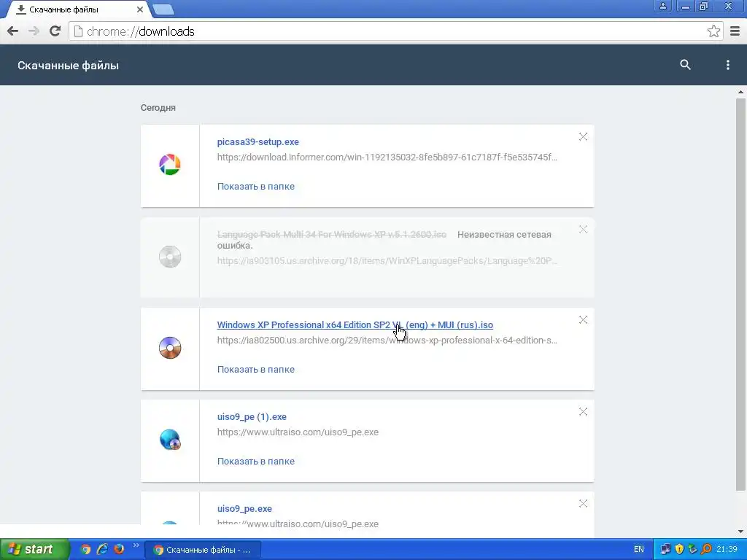Open the Chrome user profile button
This screenshot has width=747, height=560.
(x=662, y=6)
